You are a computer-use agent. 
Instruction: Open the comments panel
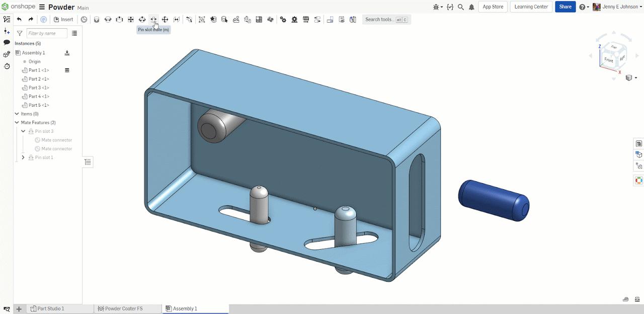pyautogui.click(x=7, y=42)
